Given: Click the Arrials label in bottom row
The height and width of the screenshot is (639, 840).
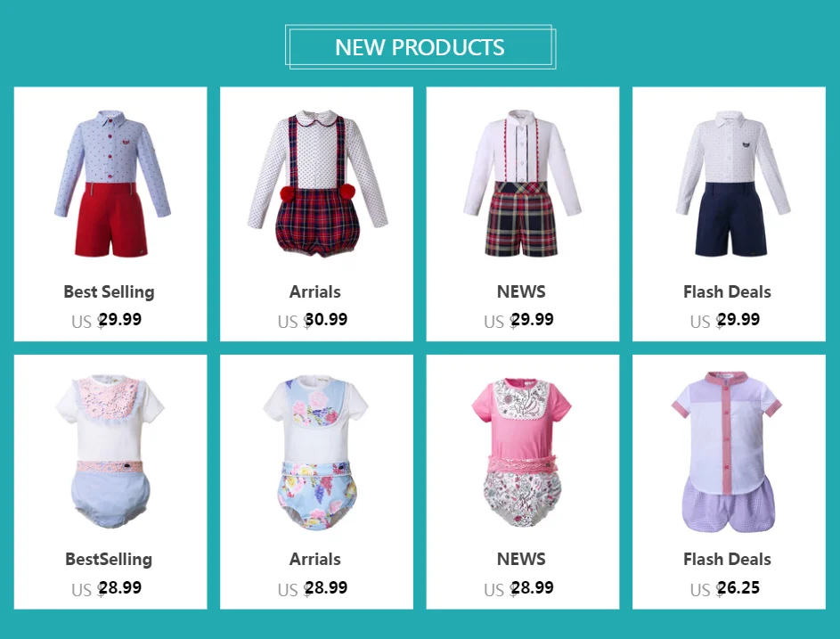Looking at the screenshot, I should [315, 559].
